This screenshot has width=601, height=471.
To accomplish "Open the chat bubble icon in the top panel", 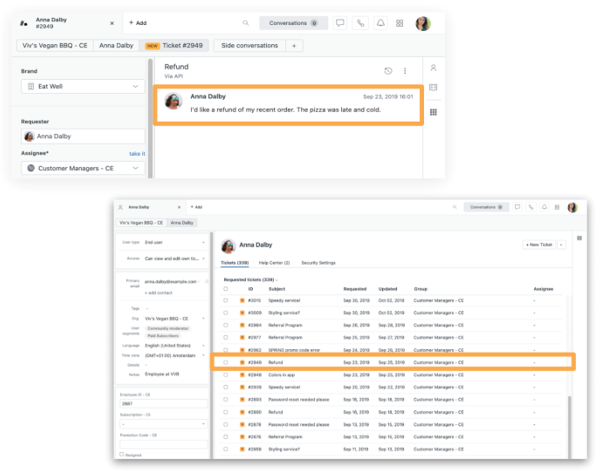I will (340, 22).
